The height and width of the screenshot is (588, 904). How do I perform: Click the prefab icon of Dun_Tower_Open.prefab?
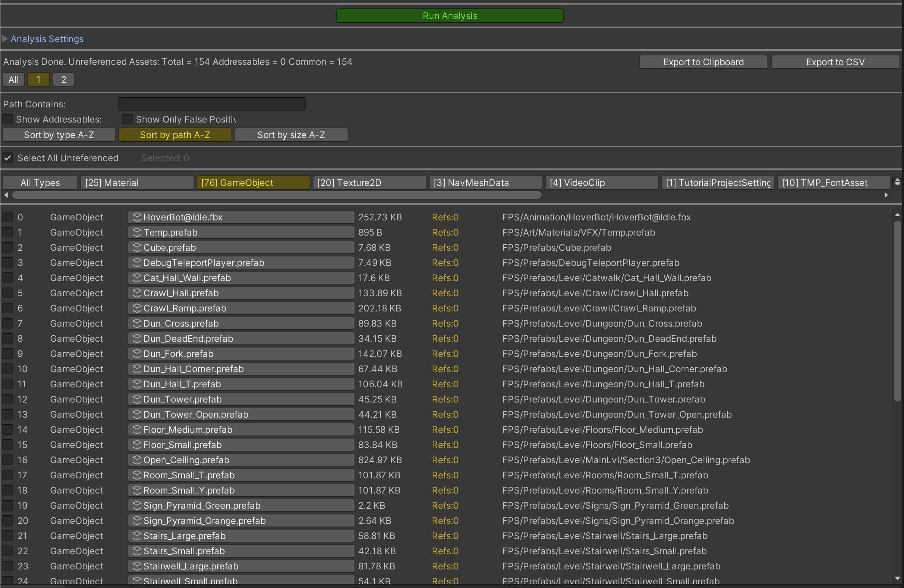coord(137,415)
